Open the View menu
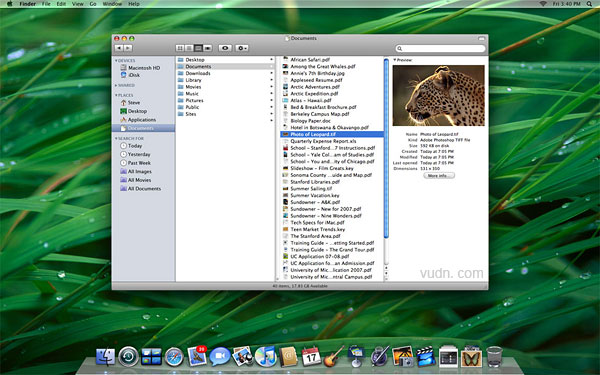This screenshot has height=375, width=600. tap(78, 4)
